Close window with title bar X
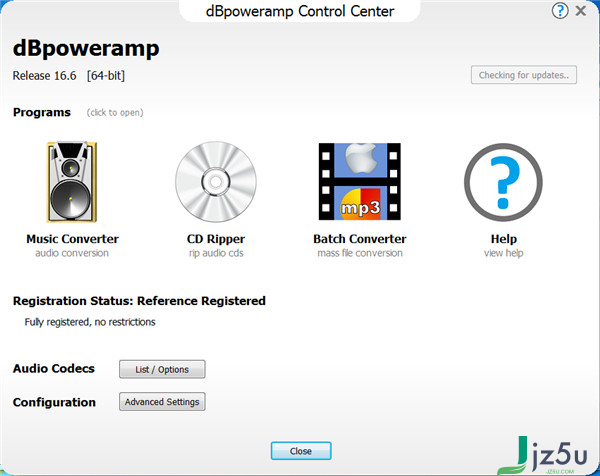 tap(581, 11)
